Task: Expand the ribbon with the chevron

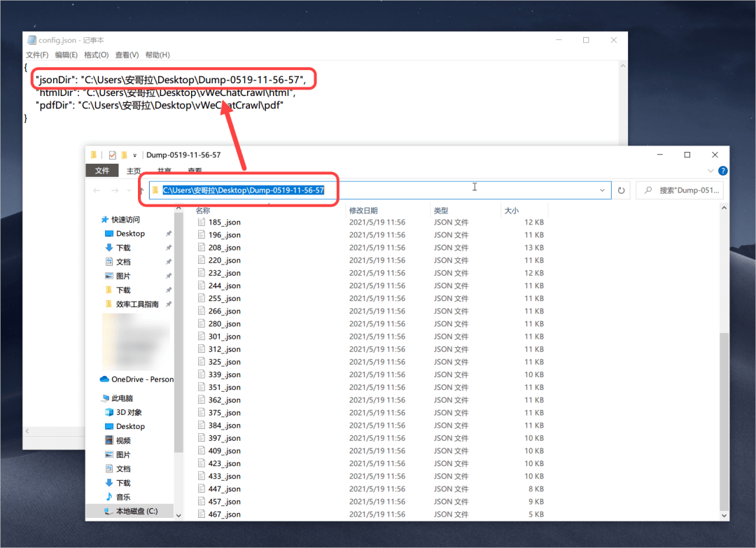Action: pos(710,171)
